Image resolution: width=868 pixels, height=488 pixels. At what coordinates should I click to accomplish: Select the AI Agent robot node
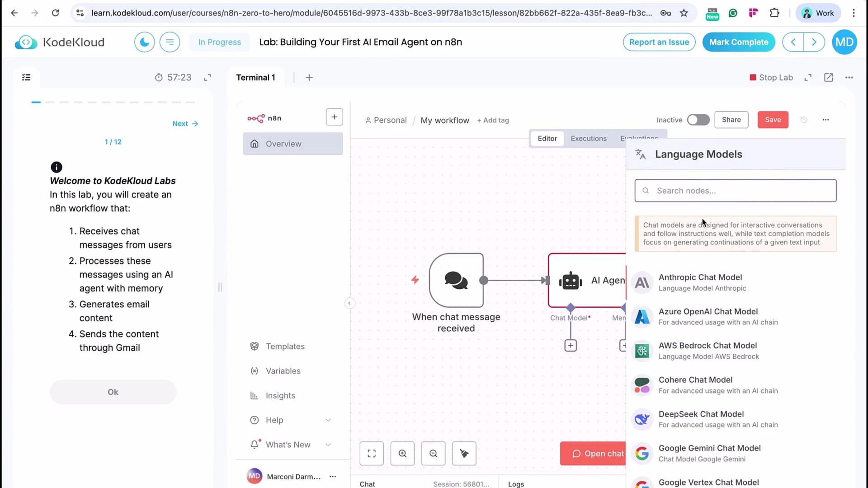tap(571, 281)
